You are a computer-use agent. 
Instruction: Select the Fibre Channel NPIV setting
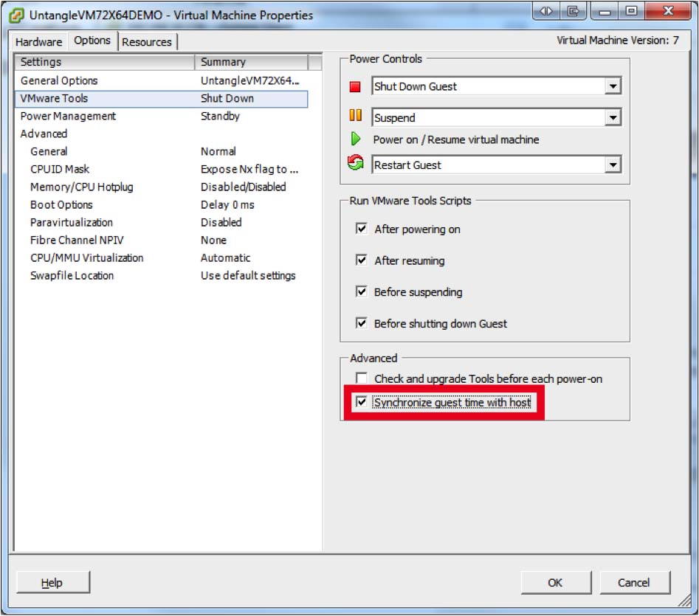tap(161, 240)
